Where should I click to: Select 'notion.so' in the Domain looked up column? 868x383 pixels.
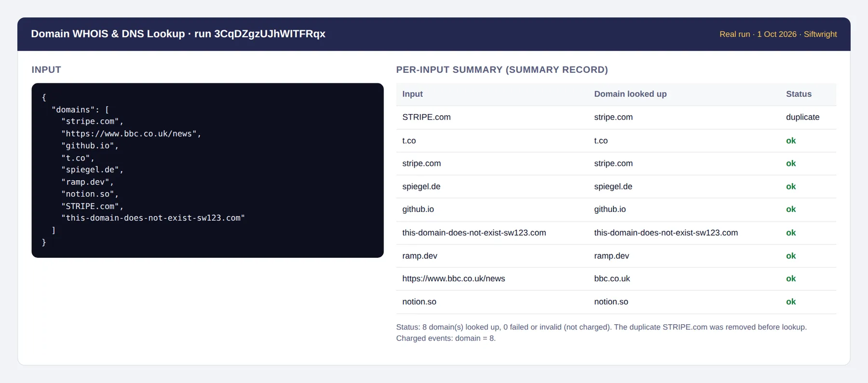point(611,302)
